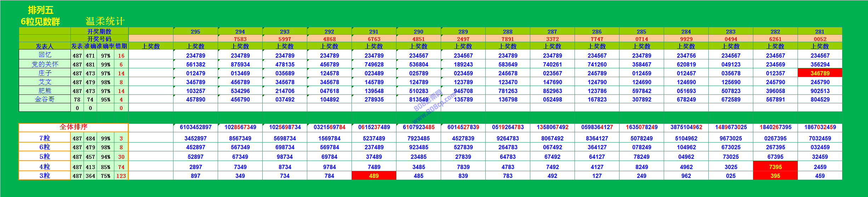Select the red highlighted 7395 cell
Image resolution: width=868 pixels, height=197 pixels.
point(775,167)
